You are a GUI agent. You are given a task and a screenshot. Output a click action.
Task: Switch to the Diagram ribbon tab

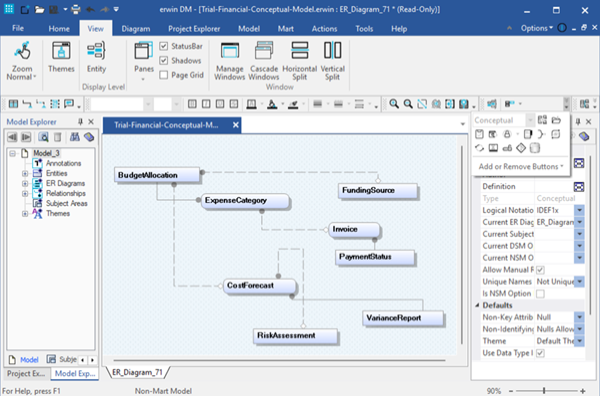[x=136, y=29]
